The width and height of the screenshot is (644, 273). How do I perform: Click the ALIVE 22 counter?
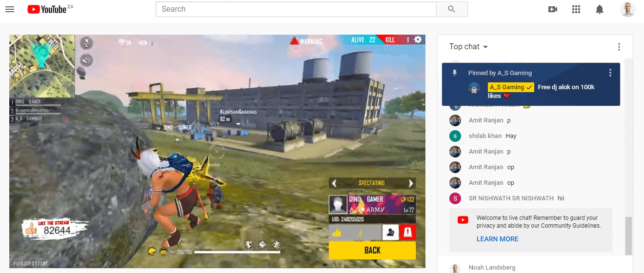coord(363,40)
